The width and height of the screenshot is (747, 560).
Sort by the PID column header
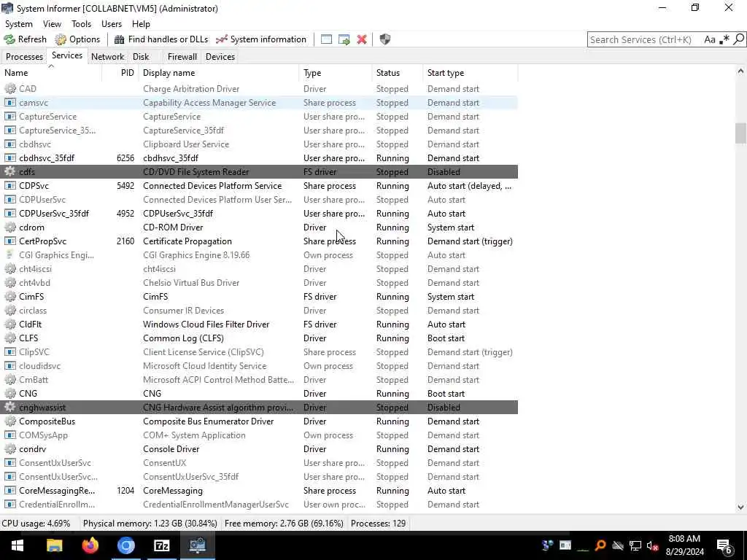click(120, 73)
